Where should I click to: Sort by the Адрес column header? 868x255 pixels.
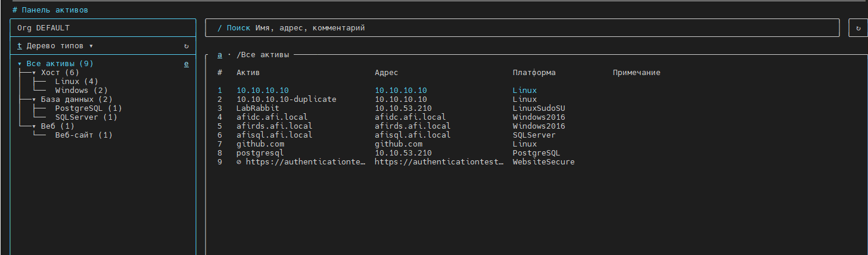[x=387, y=73]
